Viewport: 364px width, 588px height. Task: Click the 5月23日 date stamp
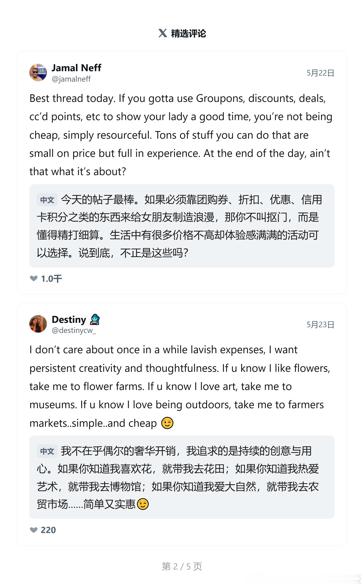(x=320, y=325)
